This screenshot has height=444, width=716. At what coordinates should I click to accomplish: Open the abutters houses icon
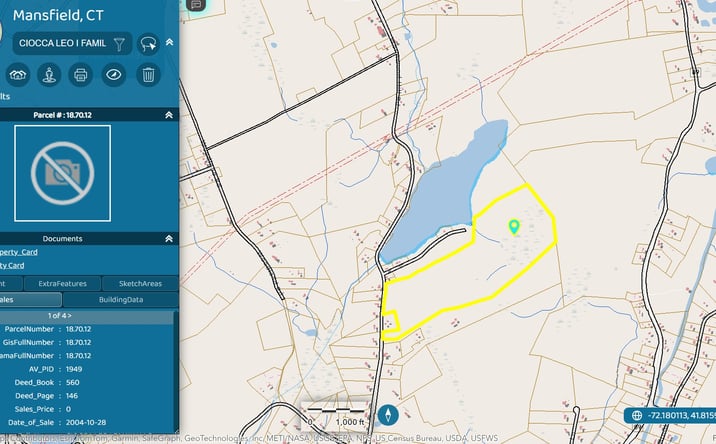pyautogui.click(x=18, y=74)
